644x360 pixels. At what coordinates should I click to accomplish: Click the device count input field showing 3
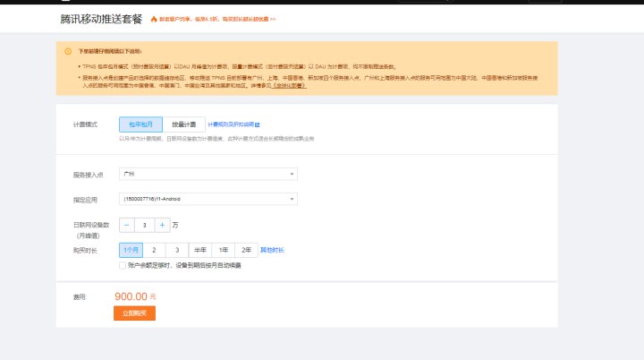click(x=145, y=225)
